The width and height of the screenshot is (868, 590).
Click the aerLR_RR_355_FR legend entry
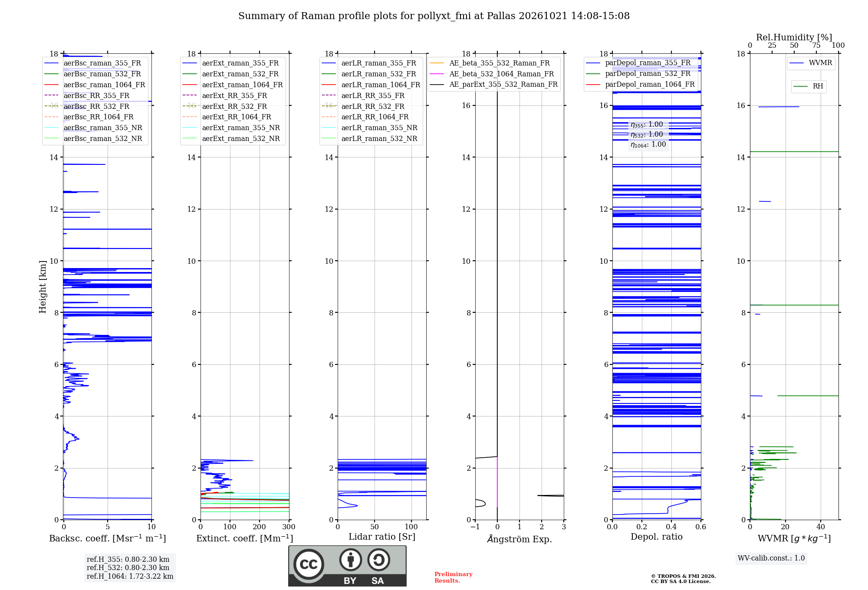pyautogui.click(x=363, y=95)
